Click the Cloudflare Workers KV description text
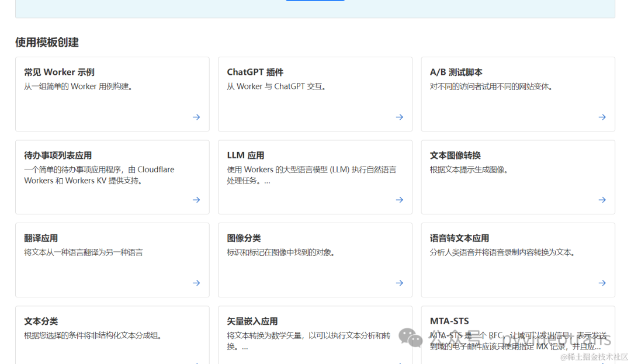 click(x=99, y=175)
